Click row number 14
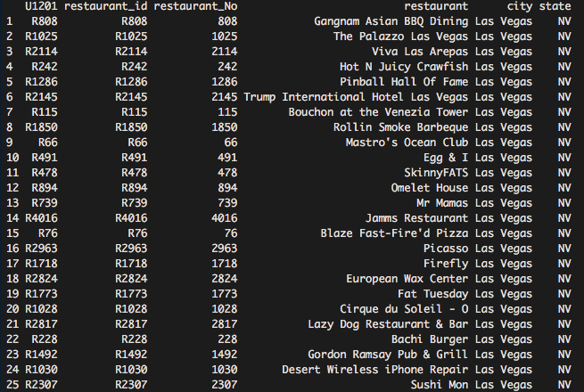Viewport: 584px width, 392px height. 12,218
